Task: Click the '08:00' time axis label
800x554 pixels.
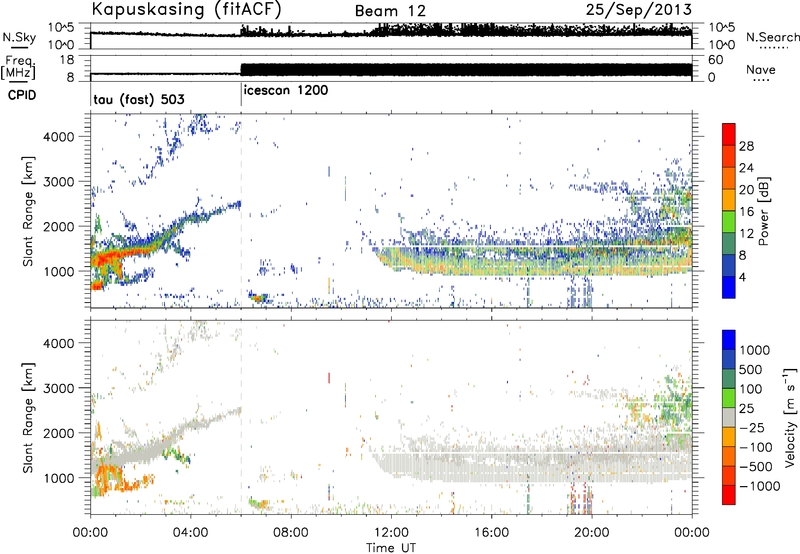Action: click(x=291, y=533)
